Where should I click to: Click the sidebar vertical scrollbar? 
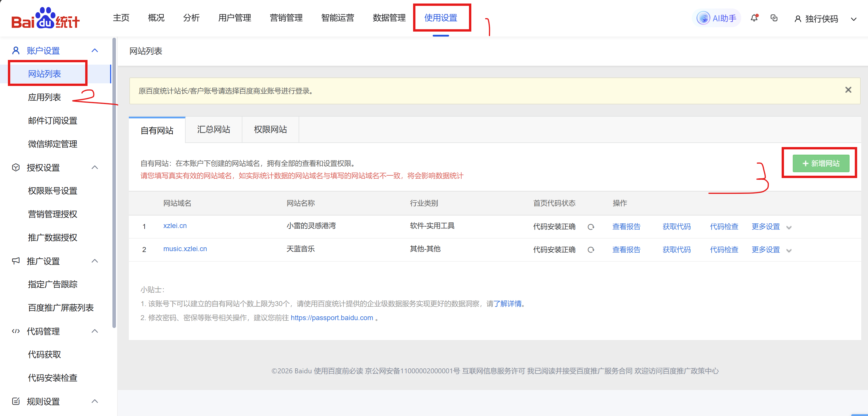pos(114,182)
